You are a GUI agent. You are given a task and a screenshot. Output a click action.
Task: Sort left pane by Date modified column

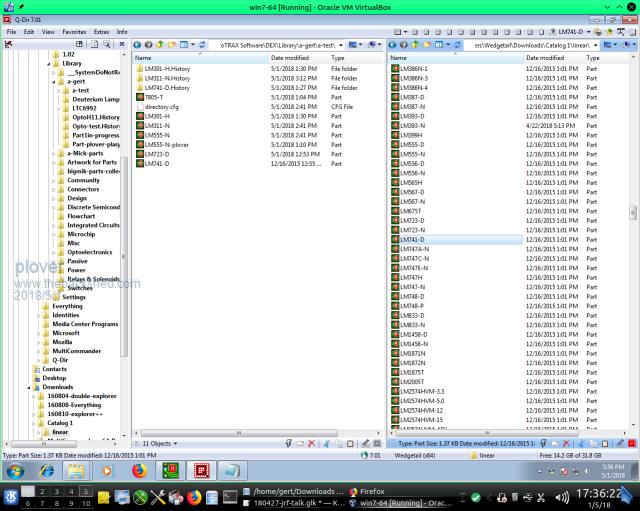(x=295, y=58)
